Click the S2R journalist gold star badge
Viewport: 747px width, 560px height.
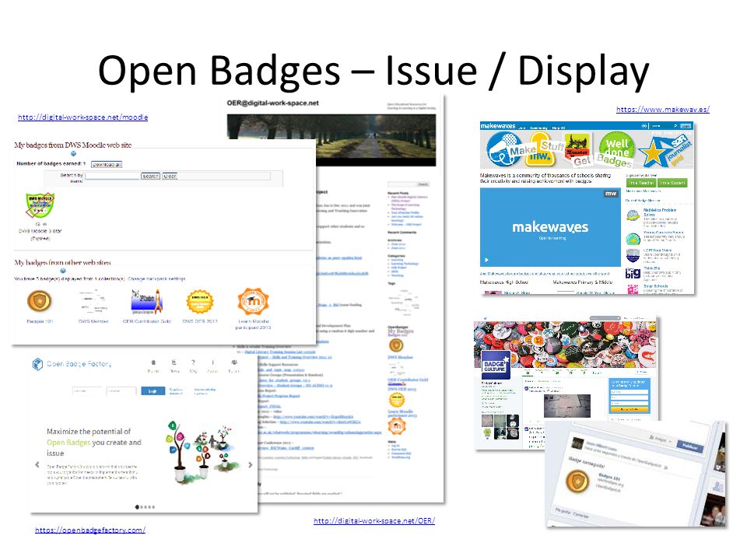point(663,151)
